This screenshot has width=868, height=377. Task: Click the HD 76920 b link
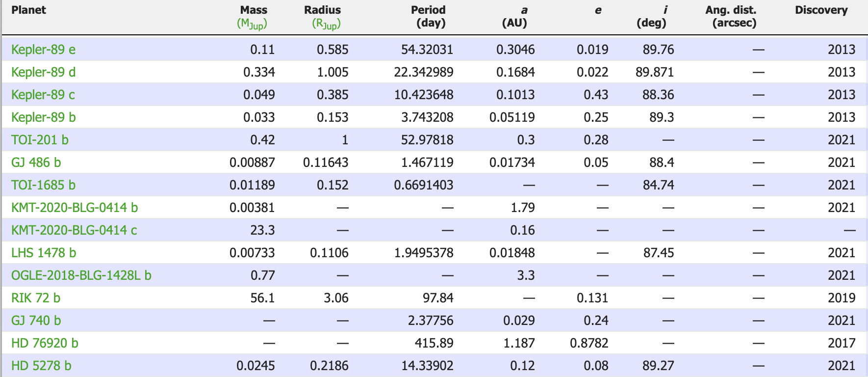coord(45,343)
